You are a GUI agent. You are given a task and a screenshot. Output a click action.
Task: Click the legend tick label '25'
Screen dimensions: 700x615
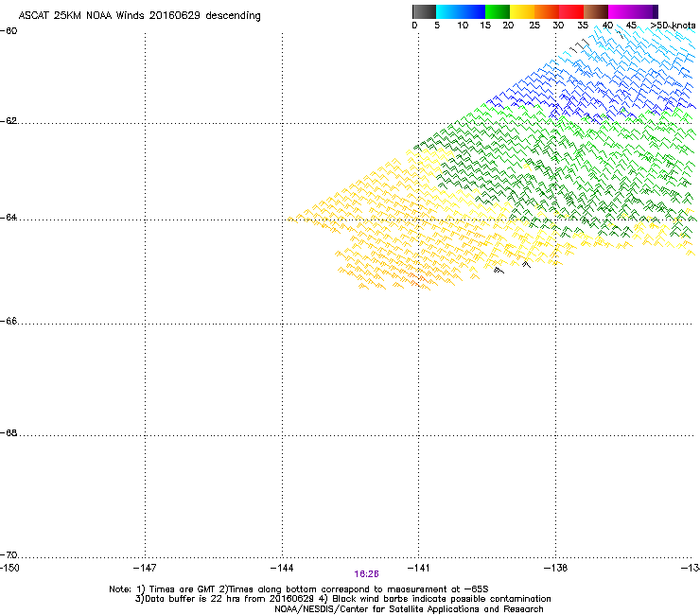pyautogui.click(x=534, y=26)
